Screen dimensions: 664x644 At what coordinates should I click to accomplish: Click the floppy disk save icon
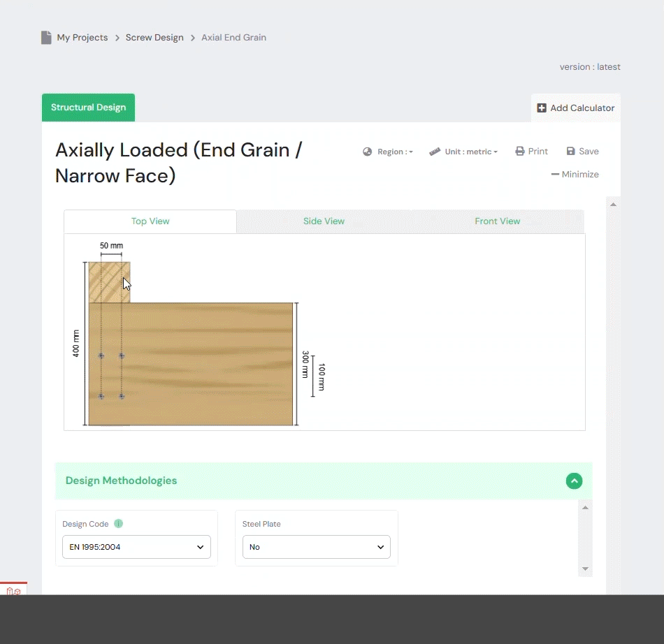tap(571, 152)
